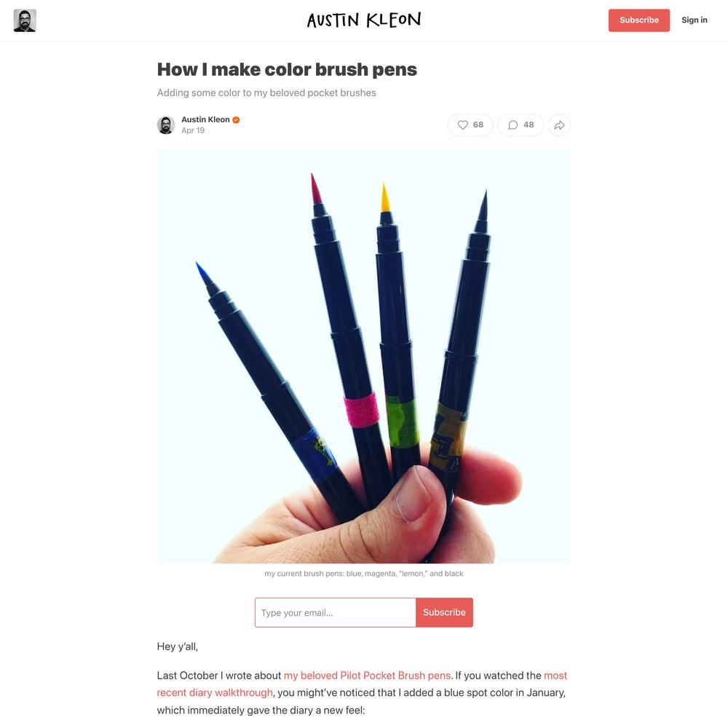This screenshot has height=728, width=728.
Task: Click the image caption text
Action: click(x=363, y=574)
